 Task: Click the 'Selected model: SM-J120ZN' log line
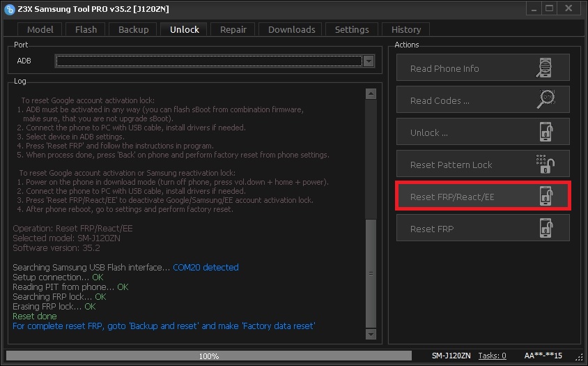[x=66, y=238]
